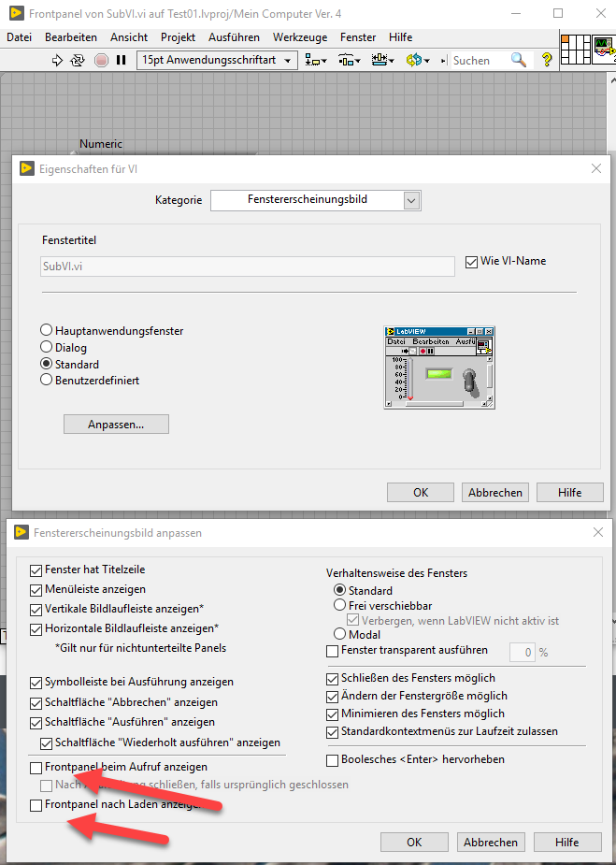Enable Fenster transparent ausführen checkbox
The height and width of the screenshot is (865, 616).
333,652
